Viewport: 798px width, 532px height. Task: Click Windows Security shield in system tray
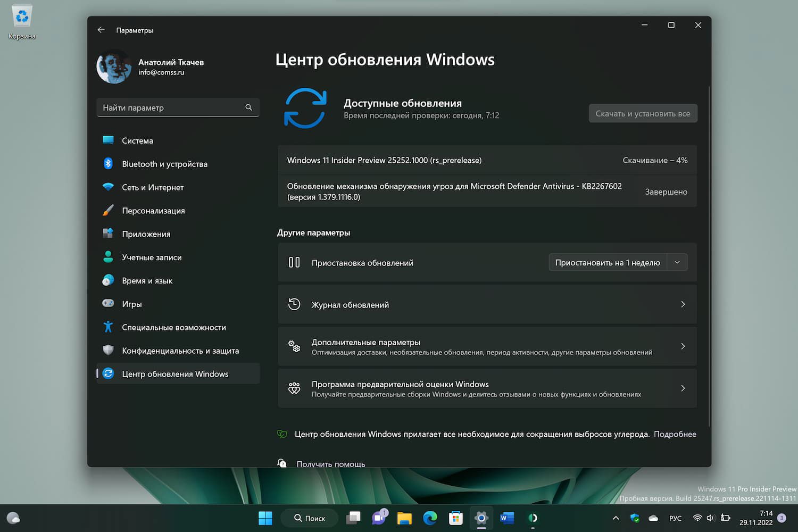coord(635,518)
